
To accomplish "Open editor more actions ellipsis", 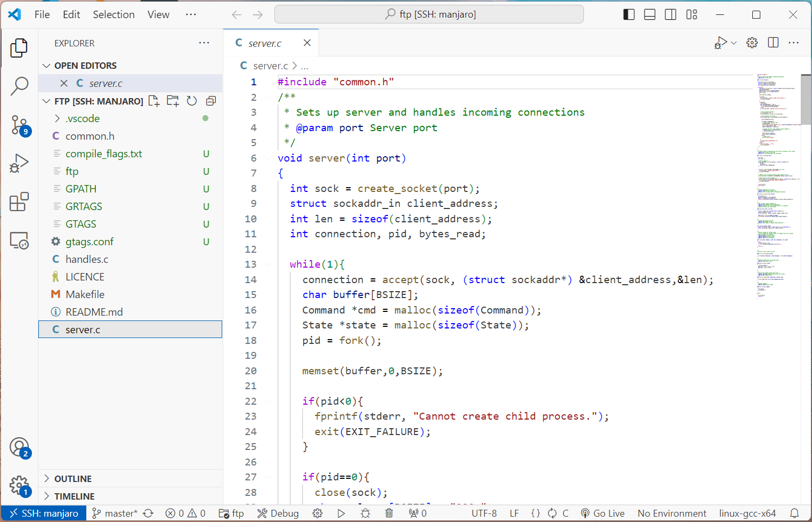I will (x=793, y=43).
